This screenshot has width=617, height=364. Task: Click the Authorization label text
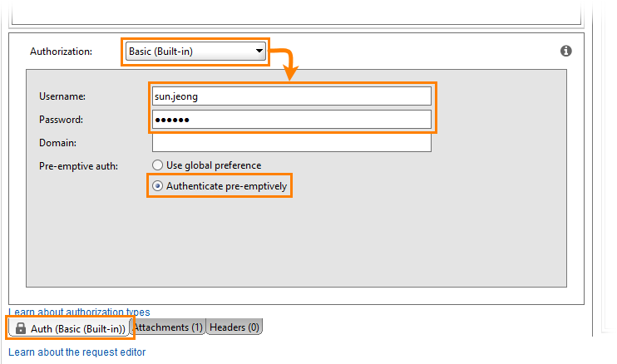(61, 52)
